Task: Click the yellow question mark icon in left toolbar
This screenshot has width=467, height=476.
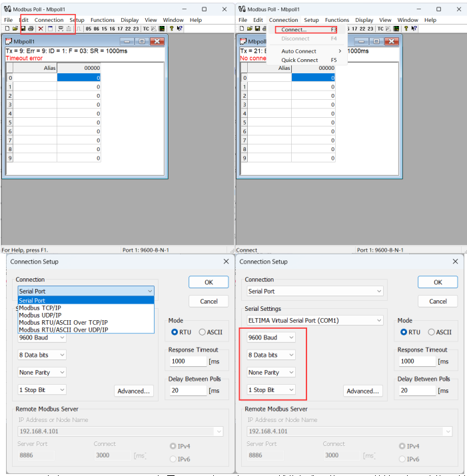Action: (x=172, y=29)
